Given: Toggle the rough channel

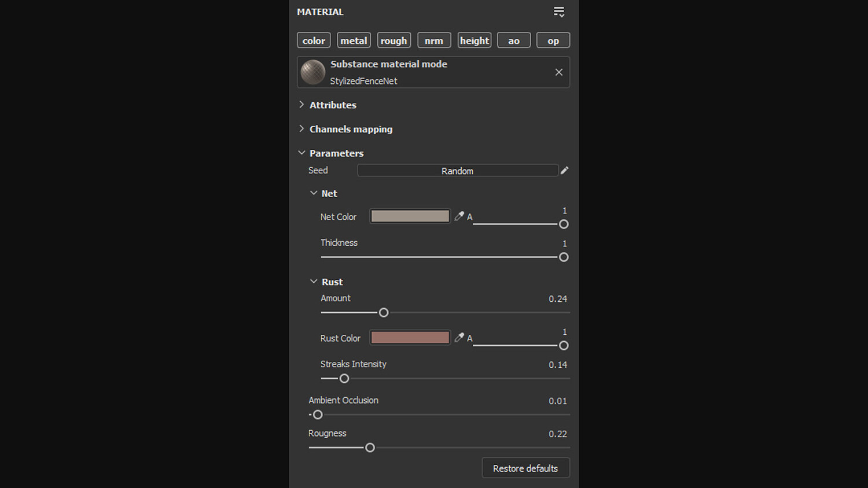Looking at the screenshot, I should click(394, 40).
